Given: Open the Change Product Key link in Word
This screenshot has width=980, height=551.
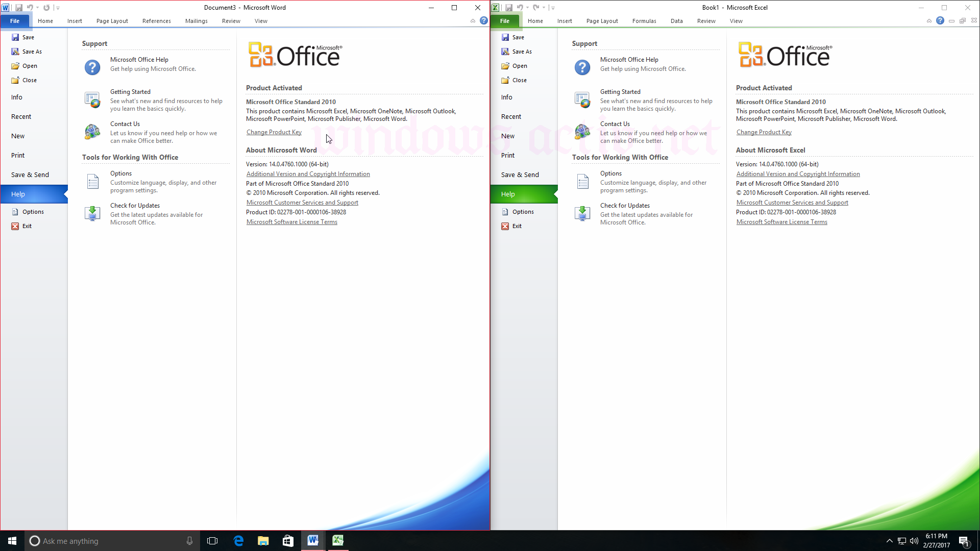Looking at the screenshot, I should (274, 132).
